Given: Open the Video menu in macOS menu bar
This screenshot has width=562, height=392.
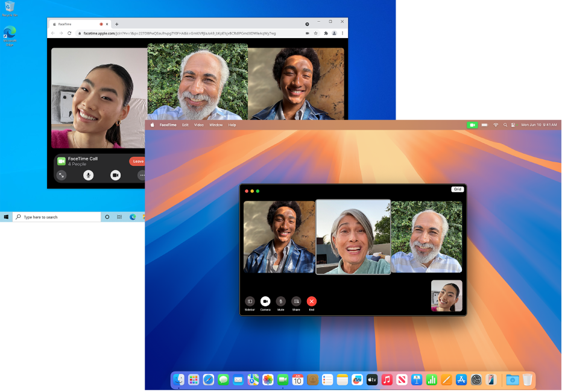Looking at the screenshot, I should click(x=199, y=125).
